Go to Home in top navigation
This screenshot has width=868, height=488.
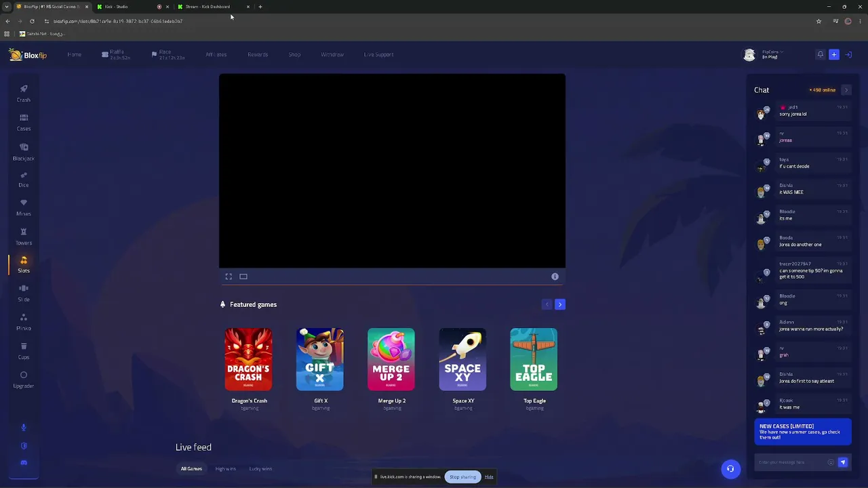75,54
